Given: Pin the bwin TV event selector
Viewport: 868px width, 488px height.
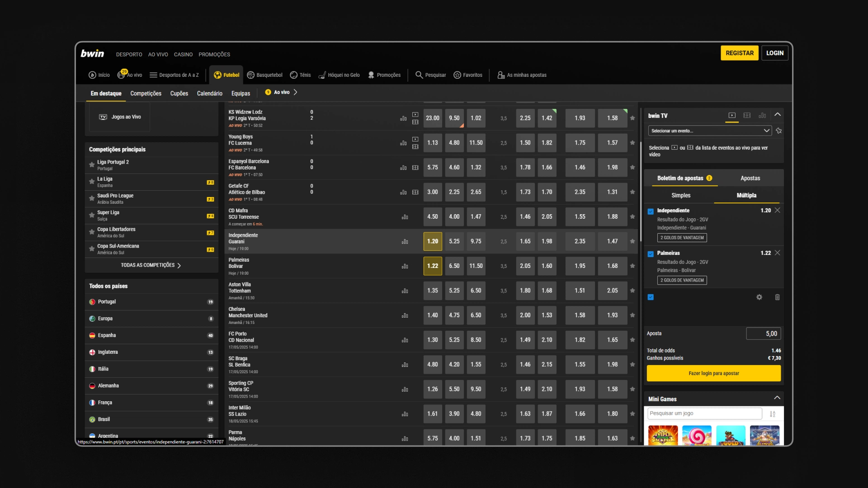Looking at the screenshot, I should (779, 131).
